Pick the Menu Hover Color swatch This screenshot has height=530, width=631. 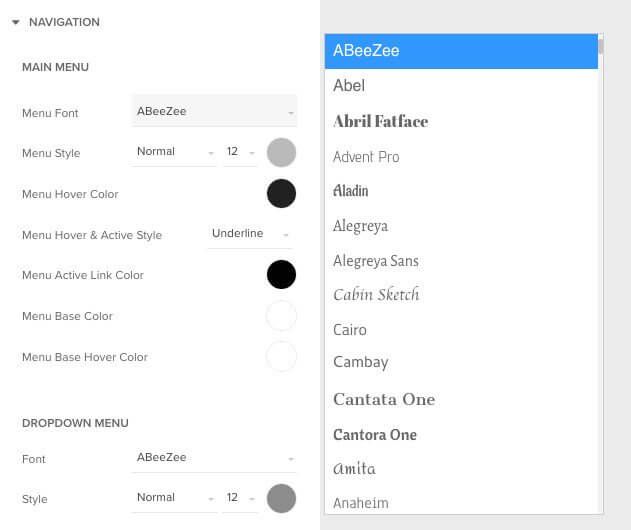point(281,193)
